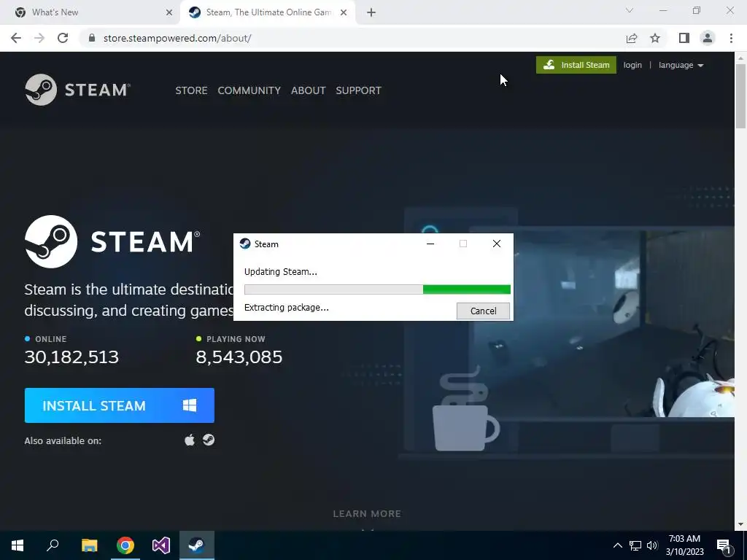Click the browser forward arrow
This screenshot has height=560, width=747.
pyautogui.click(x=39, y=38)
